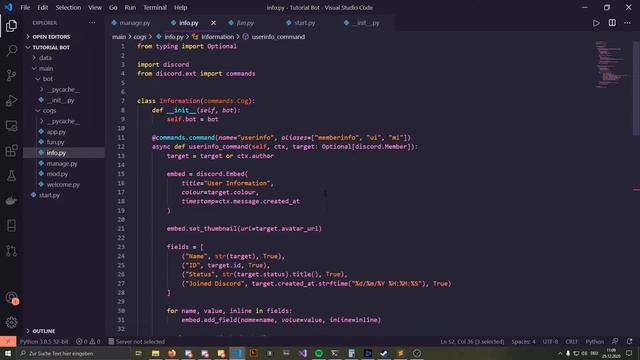Open the notebook icon in activity bar

(11, 225)
